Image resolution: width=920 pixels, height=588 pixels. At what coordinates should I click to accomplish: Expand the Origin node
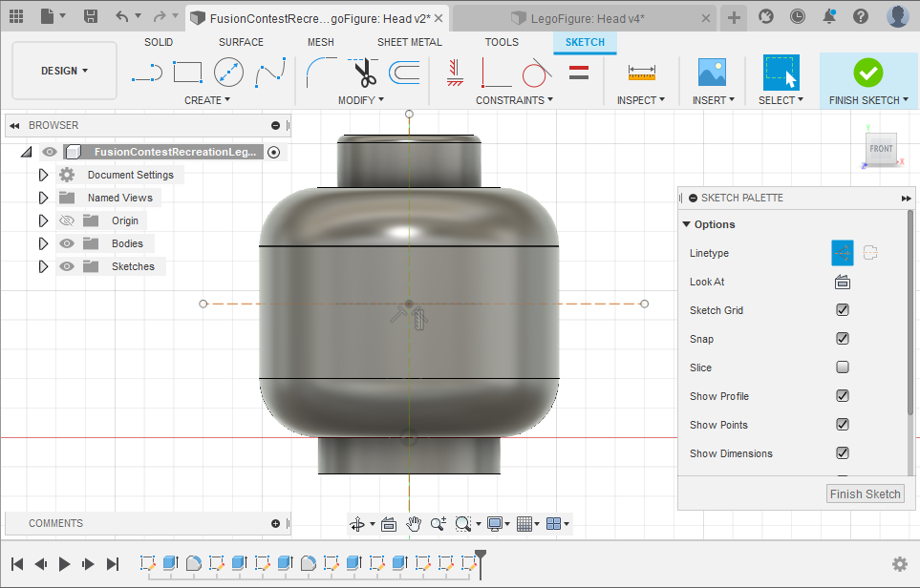tap(43, 220)
